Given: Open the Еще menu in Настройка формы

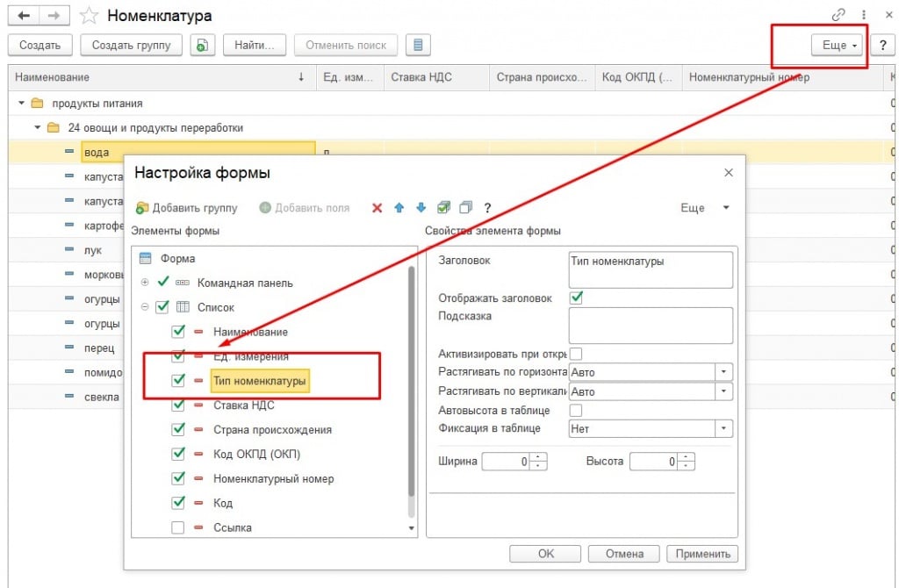Looking at the screenshot, I should click(704, 208).
